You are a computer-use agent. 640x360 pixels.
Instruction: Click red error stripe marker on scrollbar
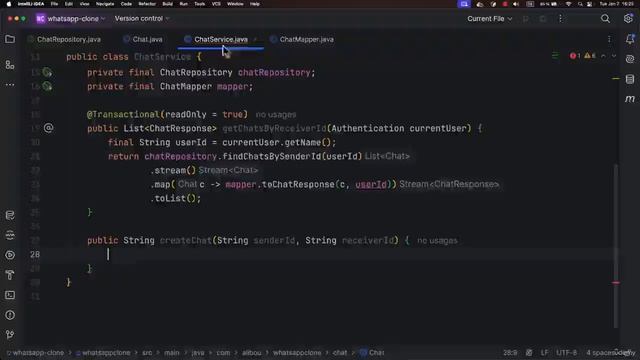pyautogui.click(x=616, y=282)
